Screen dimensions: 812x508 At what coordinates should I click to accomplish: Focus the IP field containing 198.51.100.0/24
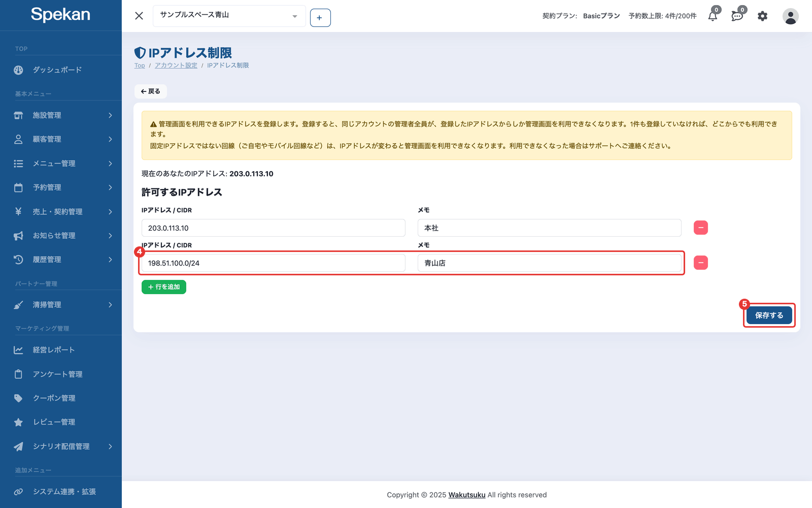coord(274,263)
